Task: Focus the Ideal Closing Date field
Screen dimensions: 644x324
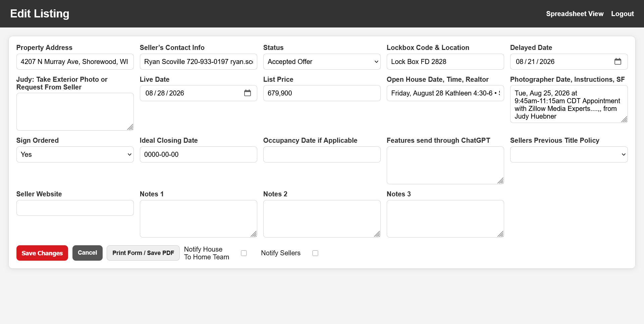Action: 198,154
